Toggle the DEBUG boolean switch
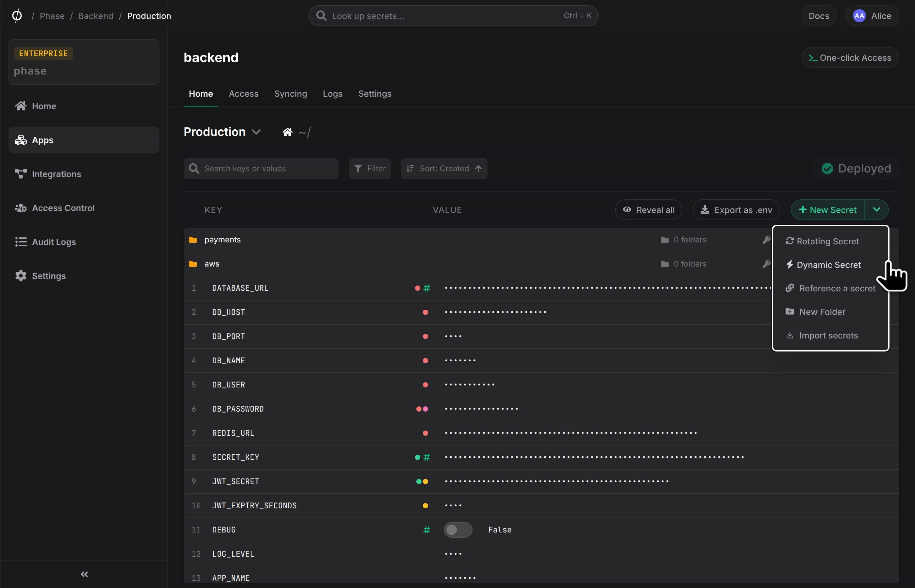The height and width of the screenshot is (588, 915). [x=457, y=530]
